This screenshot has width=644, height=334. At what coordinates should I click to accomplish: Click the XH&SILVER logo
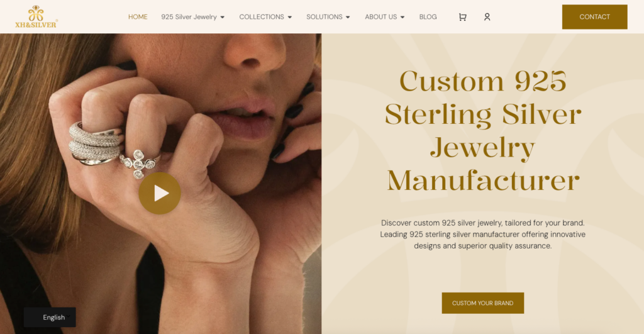point(36,17)
